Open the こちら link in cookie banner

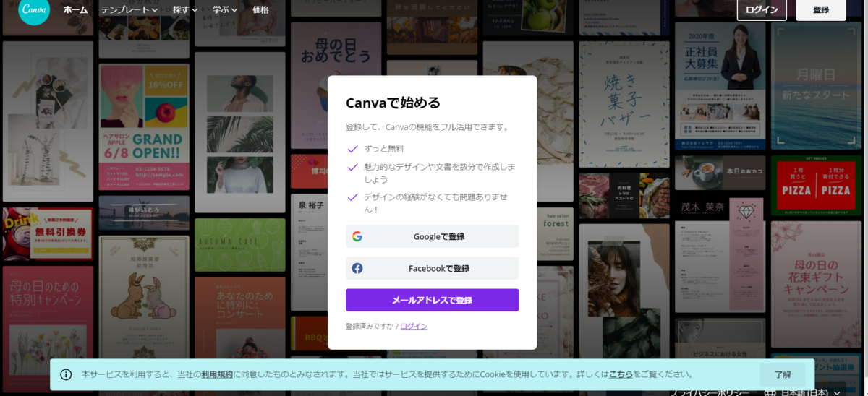pos(621,374)
